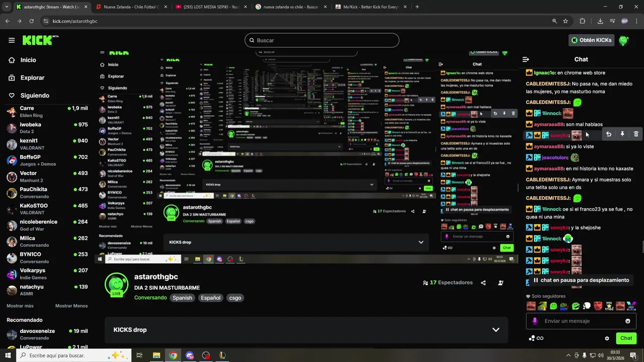Open a new browser tab with plus
Viewport: 644px width, 362px height.
(417, 7)
